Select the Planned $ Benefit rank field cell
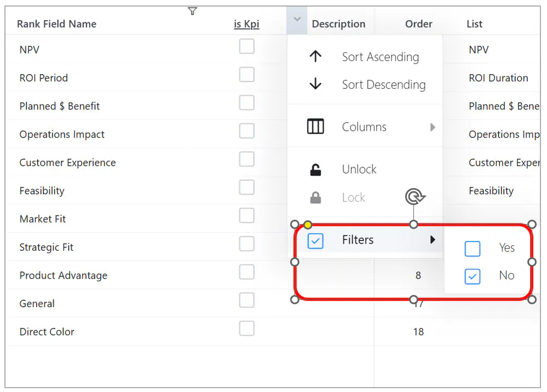 tap(59, 106)
